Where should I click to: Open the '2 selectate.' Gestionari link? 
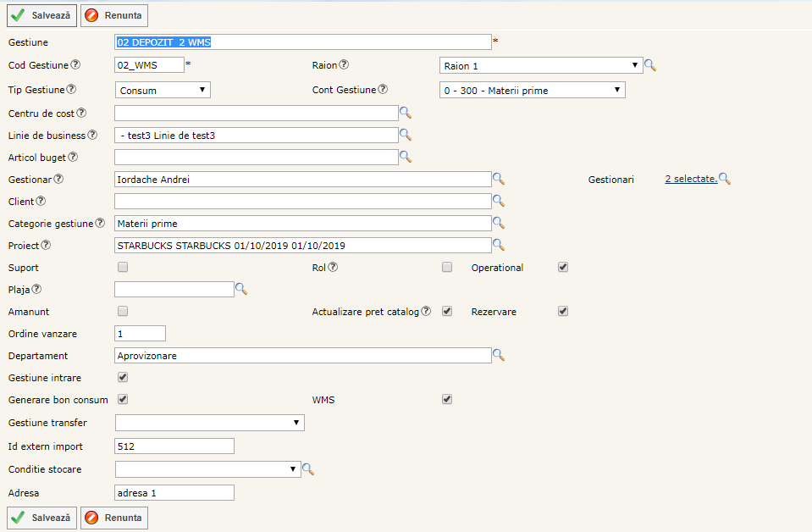pyautogui.click(x=691, y=179)
